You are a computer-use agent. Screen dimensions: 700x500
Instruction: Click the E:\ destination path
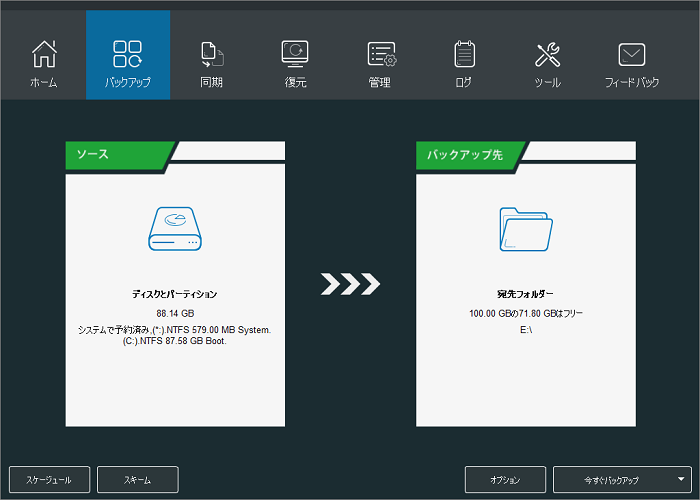tap(526, 330)
